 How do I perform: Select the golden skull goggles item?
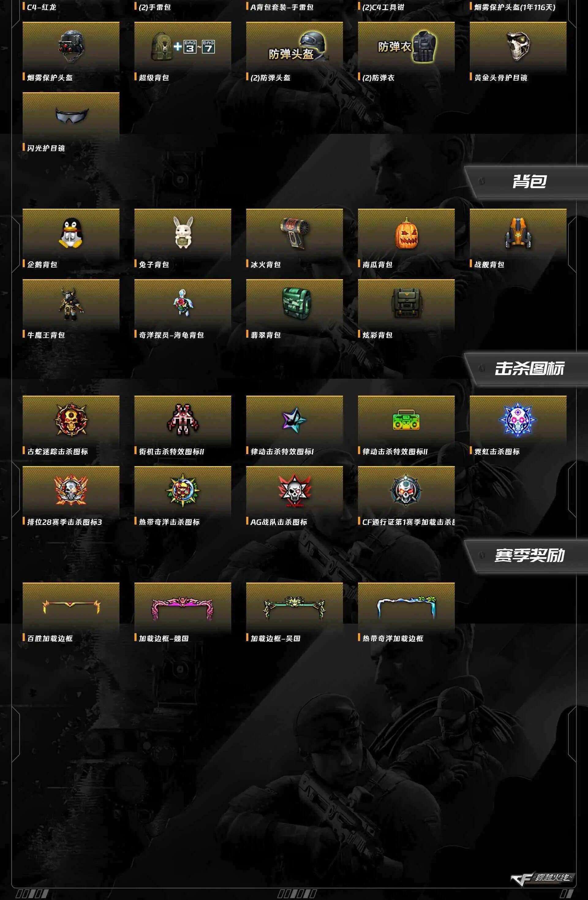(x=518, y=46)
